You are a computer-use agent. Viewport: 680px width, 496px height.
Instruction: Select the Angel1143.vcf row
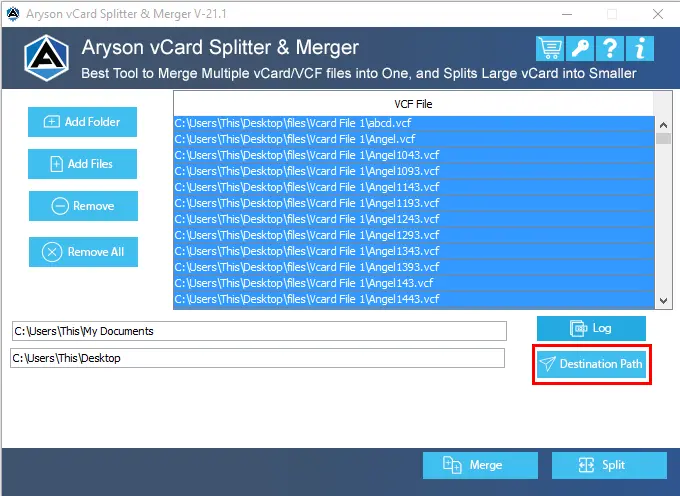tap(414, 187)
